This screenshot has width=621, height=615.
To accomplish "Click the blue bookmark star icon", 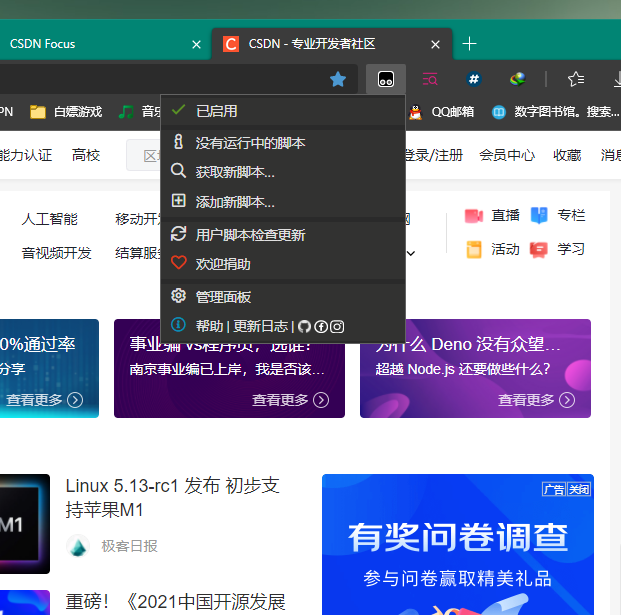I will pos(338,78).
